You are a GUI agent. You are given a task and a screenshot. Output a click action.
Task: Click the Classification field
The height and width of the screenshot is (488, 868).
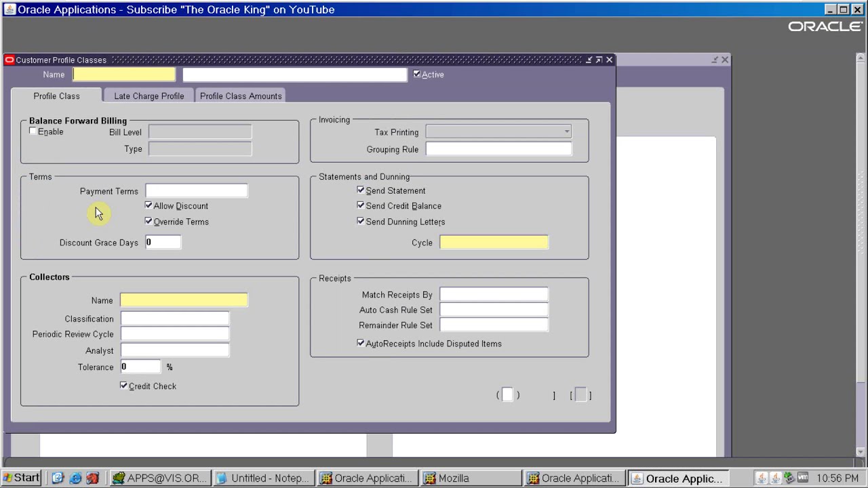(x=175, y=319)
